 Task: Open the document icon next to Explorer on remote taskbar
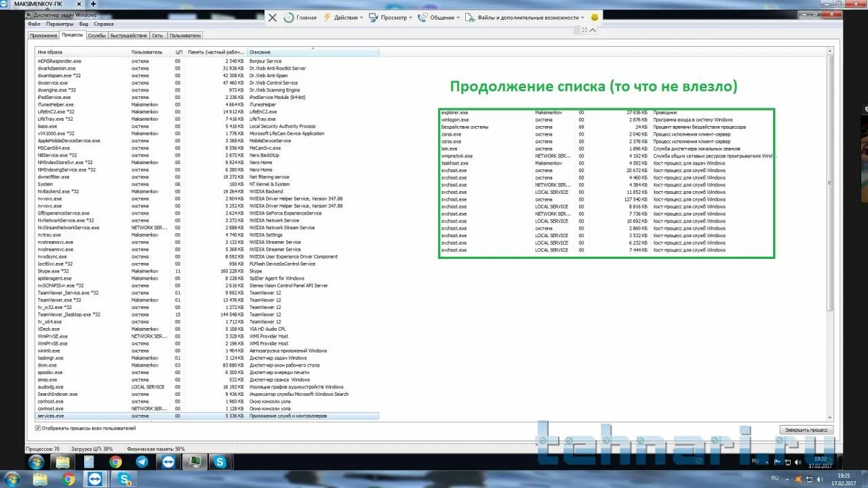pos(89,462)
